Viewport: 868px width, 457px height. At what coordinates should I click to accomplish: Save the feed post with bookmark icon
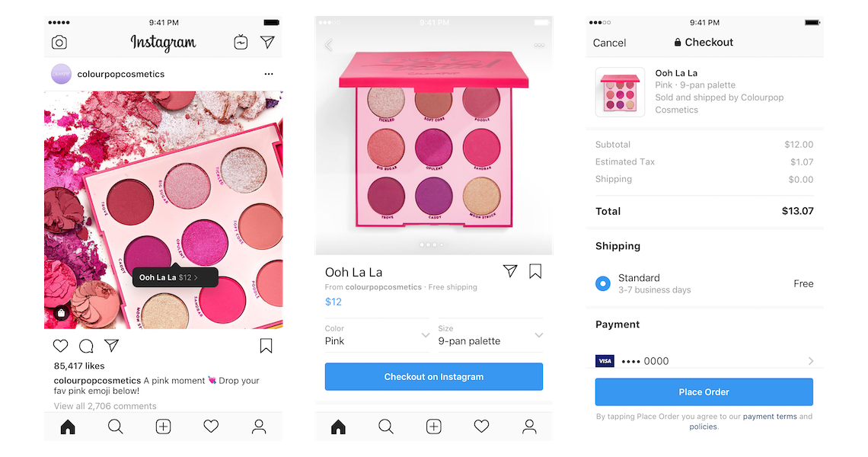(266, 347)
